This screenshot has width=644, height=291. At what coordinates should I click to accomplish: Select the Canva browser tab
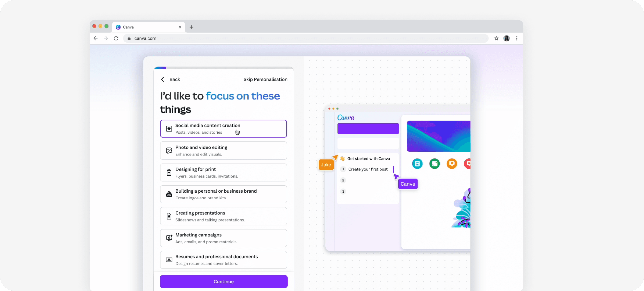[149, 27]
